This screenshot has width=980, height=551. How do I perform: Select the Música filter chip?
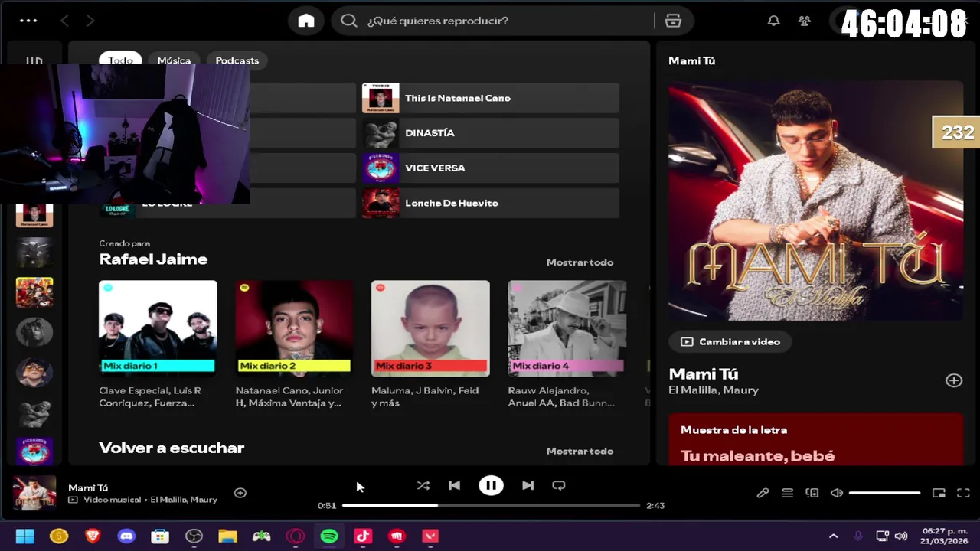coord(174,60)
